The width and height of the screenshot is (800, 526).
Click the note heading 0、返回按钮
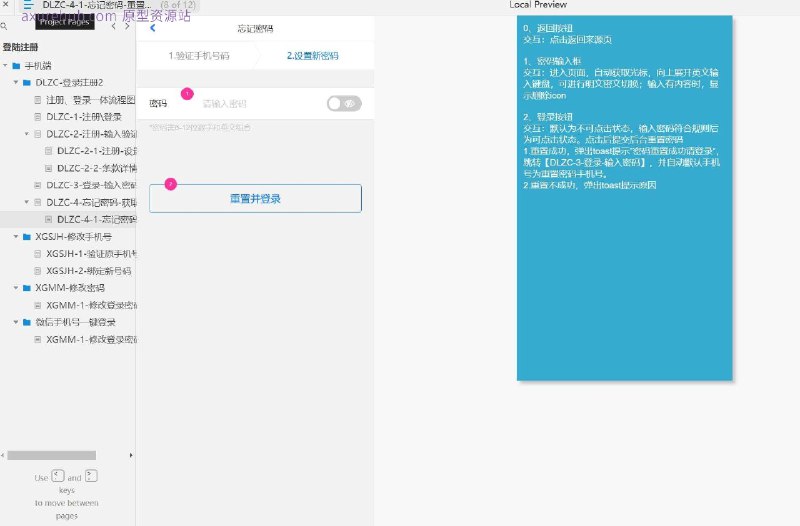point(548,28)
